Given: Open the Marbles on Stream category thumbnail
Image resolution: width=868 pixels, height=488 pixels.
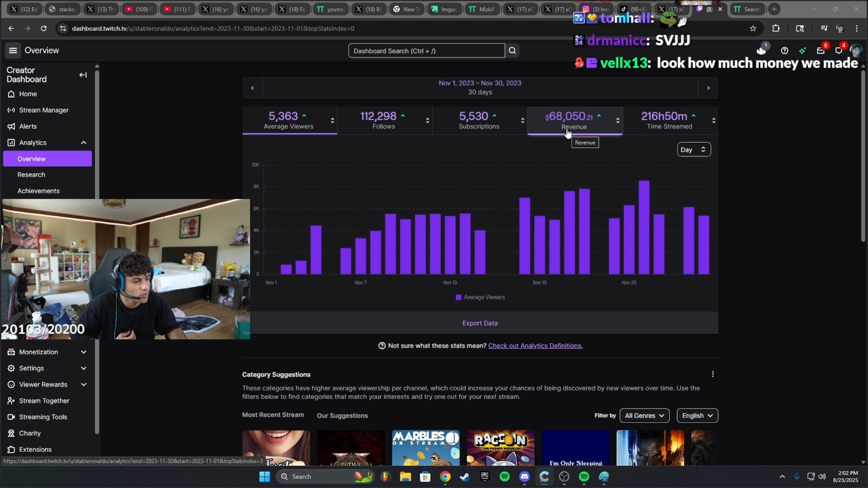Looking at the screenshot, I should point(426,448).
